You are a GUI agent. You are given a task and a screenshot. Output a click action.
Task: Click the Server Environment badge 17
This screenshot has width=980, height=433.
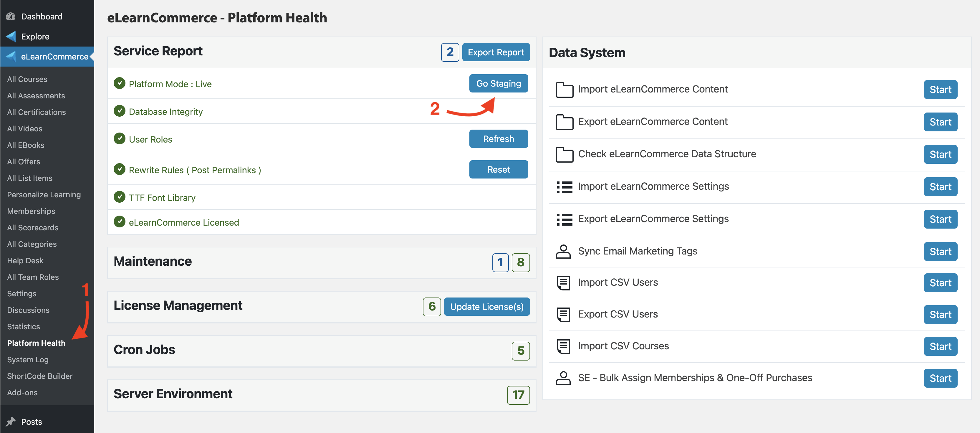(x=518, y=395)
